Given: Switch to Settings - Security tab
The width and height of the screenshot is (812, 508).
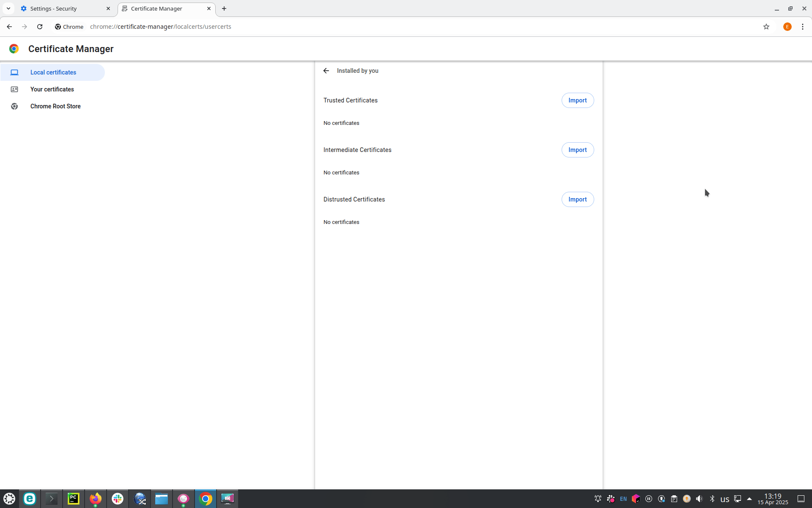Looking at the screenshot, I should (x=66, y=8).
